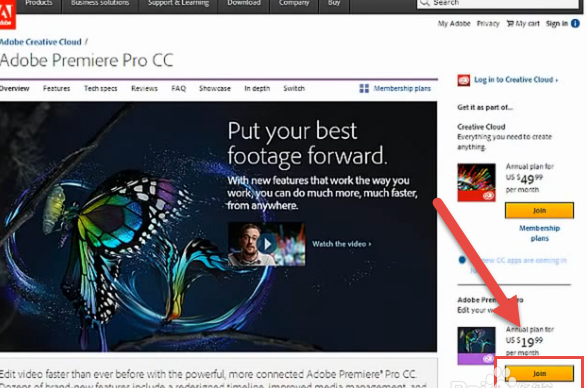Viewport: 587px width, 388px height.
Task: Play the video thumbnail in banner
Action: (x=267, y=244)
